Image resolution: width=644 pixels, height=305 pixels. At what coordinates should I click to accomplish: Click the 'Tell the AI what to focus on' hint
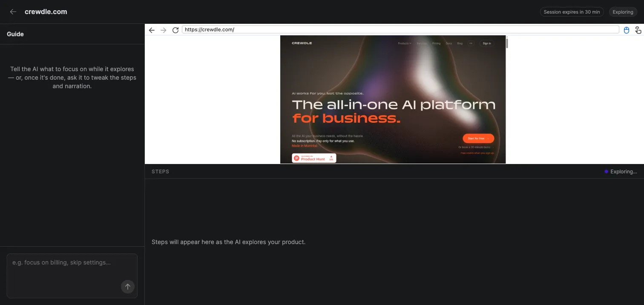tap(72, 78)
